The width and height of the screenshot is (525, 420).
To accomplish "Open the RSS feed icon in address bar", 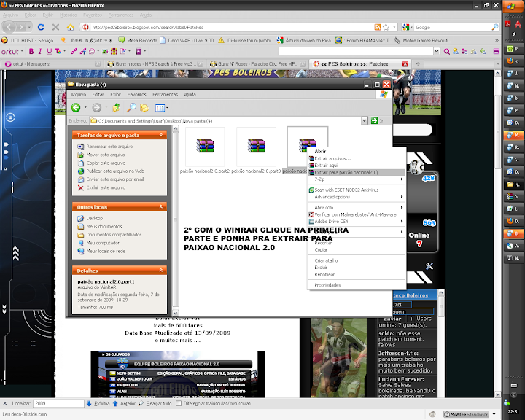I will [378, 27].
